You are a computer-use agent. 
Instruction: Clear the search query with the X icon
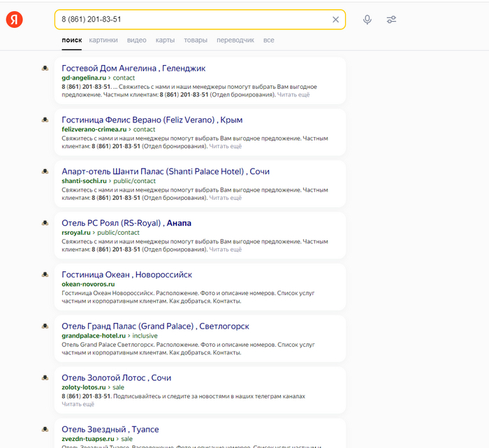tap(335, 20)
